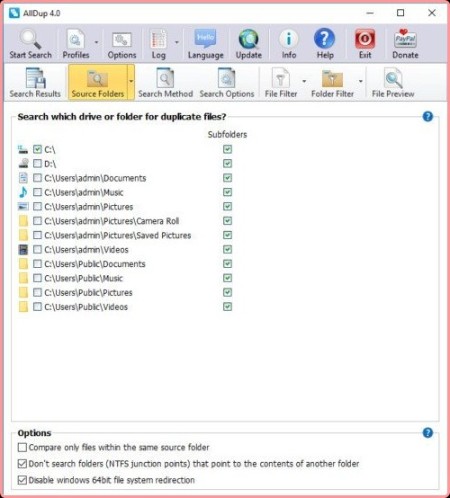Toggle Subfolders checkbox for C:\ row

coord(227,149)
